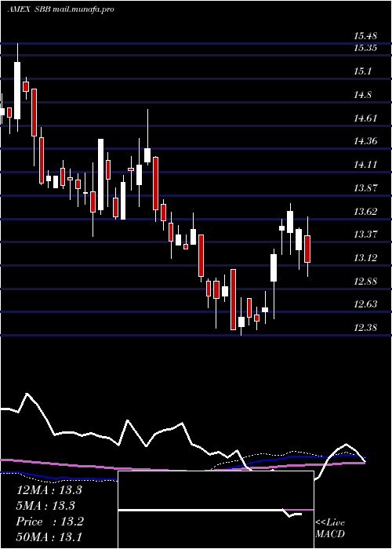The image size is (392, 549).
Task: Click the 12.88 price level label
Action: [x=365, y=282]
